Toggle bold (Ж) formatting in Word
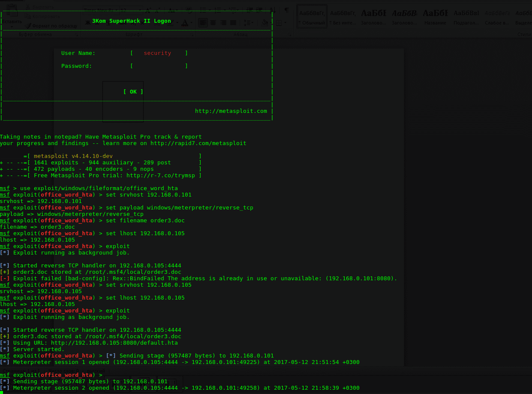The height and width of the screenshot is (394, 532). (x=87, y=22)
